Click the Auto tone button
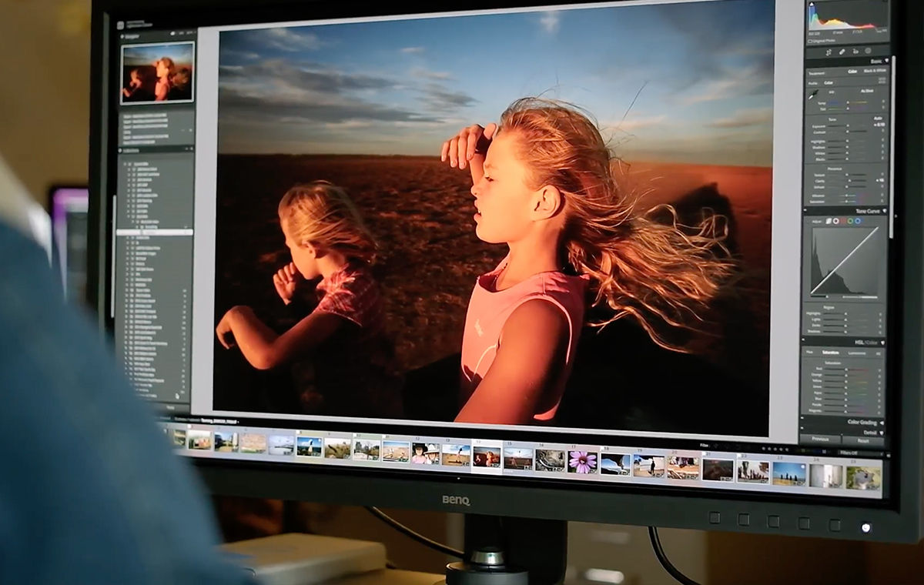This screenshot has height=585, width=924. pos(879,119)
